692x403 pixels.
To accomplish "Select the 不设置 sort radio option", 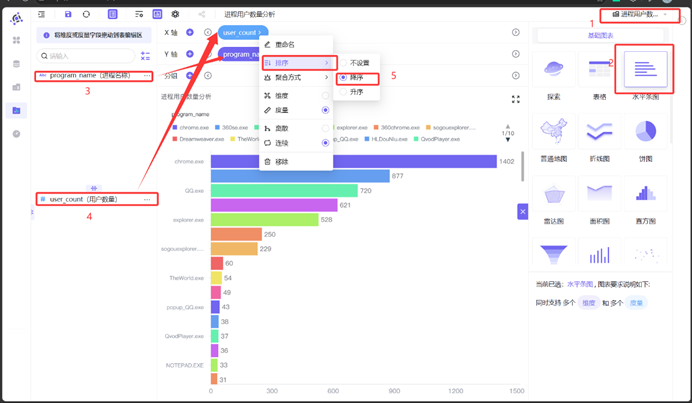I will (x=343, y=63).
